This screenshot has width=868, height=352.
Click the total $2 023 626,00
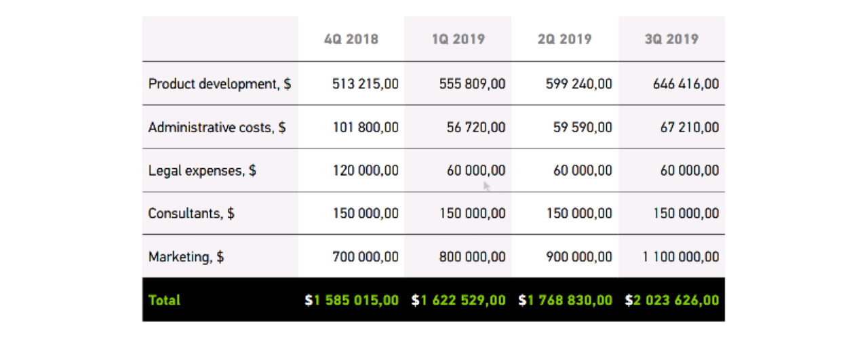pyautogui.click(x=672, y=300)
